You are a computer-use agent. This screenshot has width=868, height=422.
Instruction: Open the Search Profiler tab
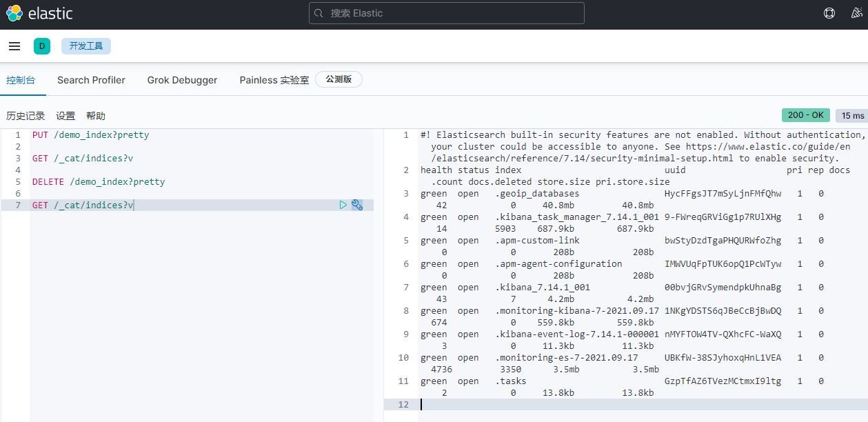[91, 80]
